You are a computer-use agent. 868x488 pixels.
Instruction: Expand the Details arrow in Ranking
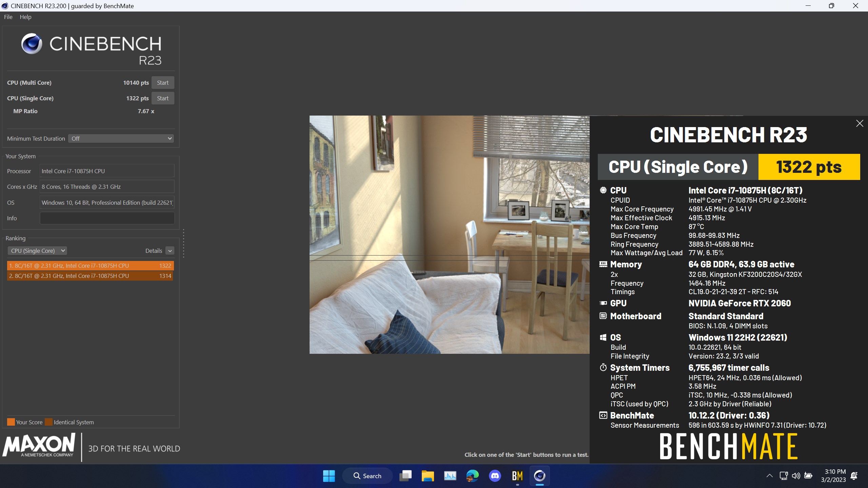[x=170, y=251]
